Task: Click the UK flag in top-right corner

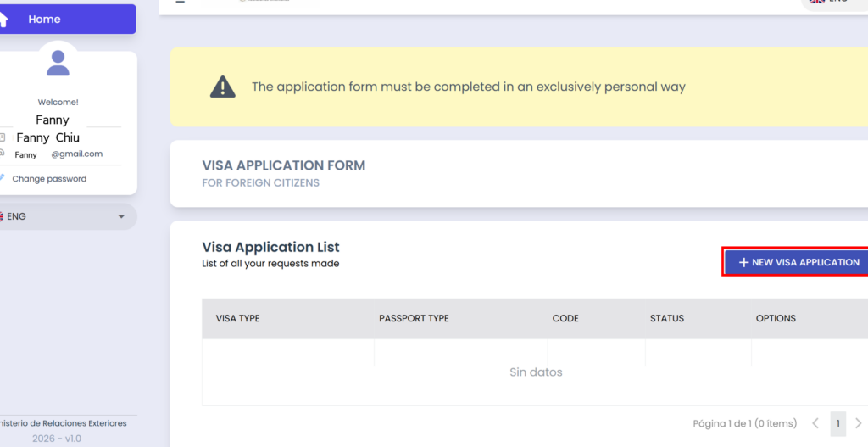Action: [x=816, y=3]
